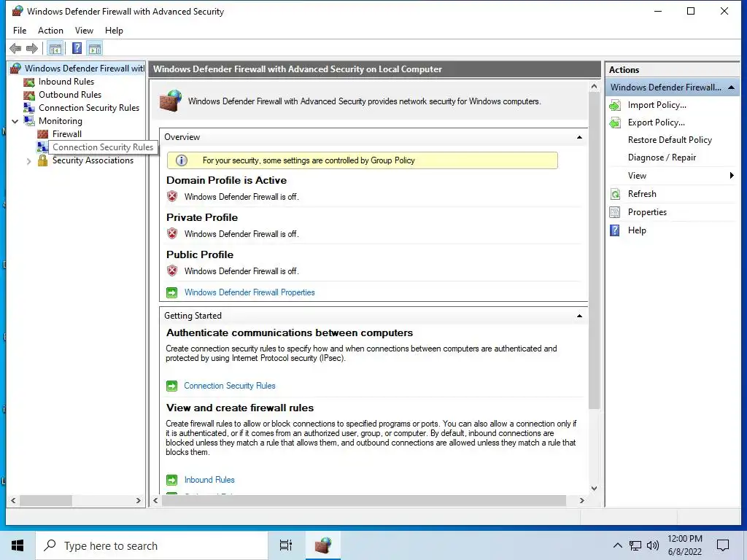Click the blue Help toolbar icon
Viewport: 747px width, 560px height.
tap(77, 49)
